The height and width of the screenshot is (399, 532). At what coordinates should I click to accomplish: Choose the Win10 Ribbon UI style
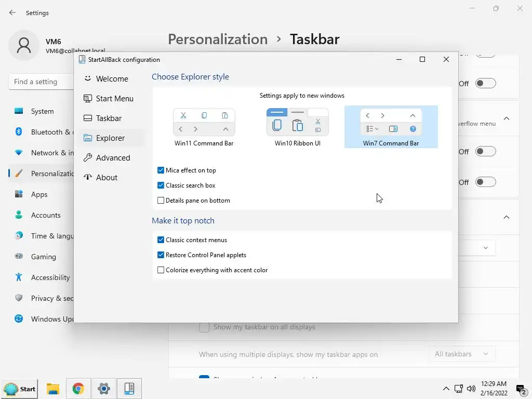point(298,127)
